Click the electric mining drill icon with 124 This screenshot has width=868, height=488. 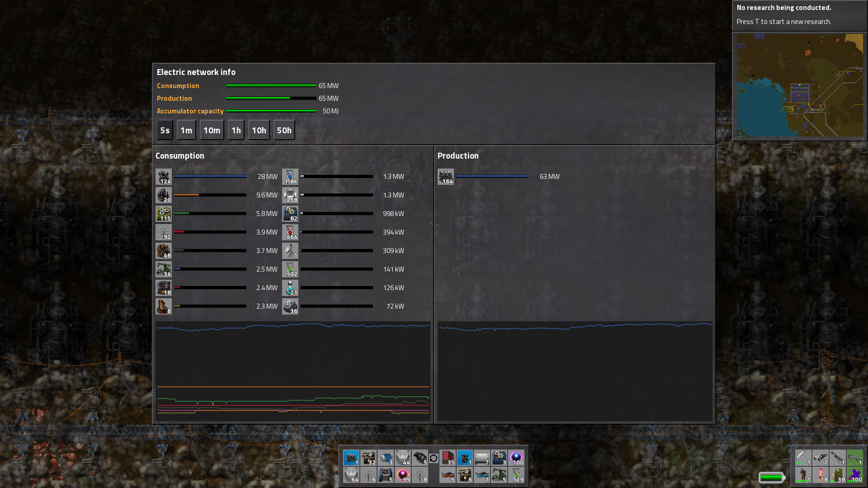point(164,177)
